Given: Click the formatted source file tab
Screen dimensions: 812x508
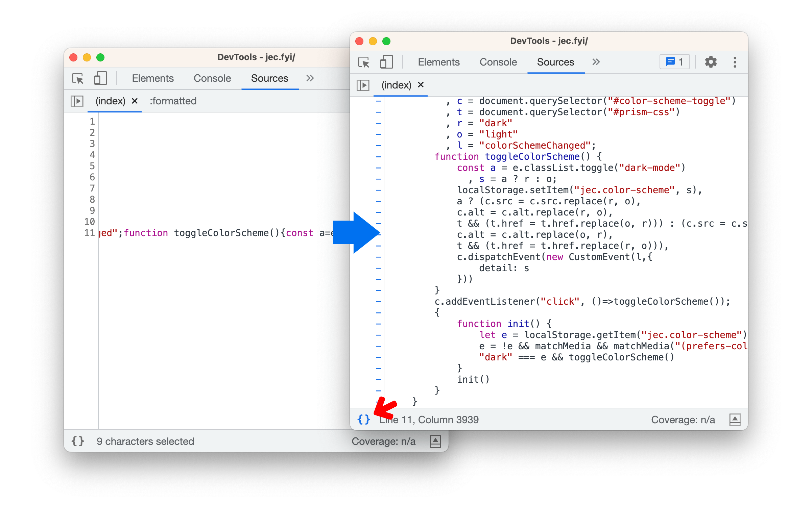Looking at the screenshot, I should [x=173, y=101].
